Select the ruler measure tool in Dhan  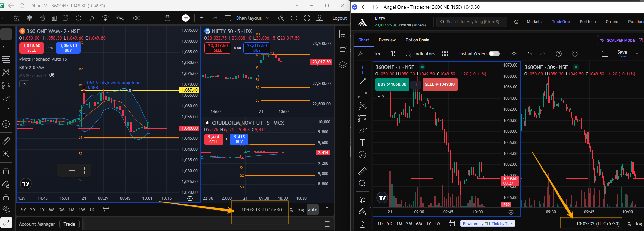tap(6, 141)
